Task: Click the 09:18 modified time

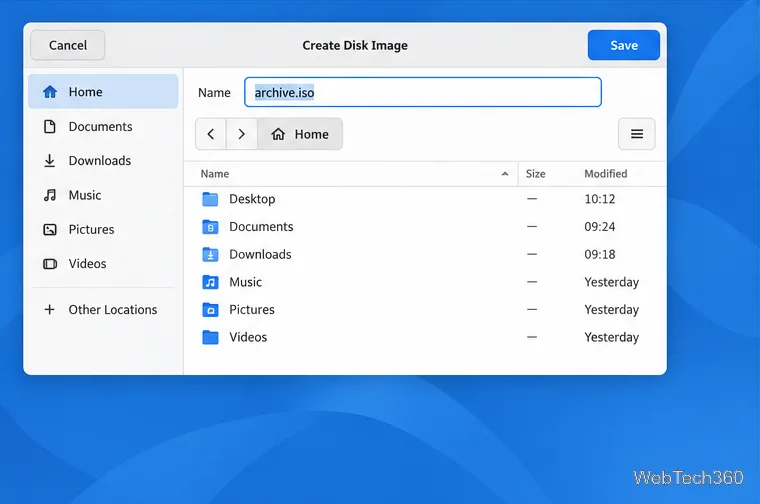Action: coord(600,254)
